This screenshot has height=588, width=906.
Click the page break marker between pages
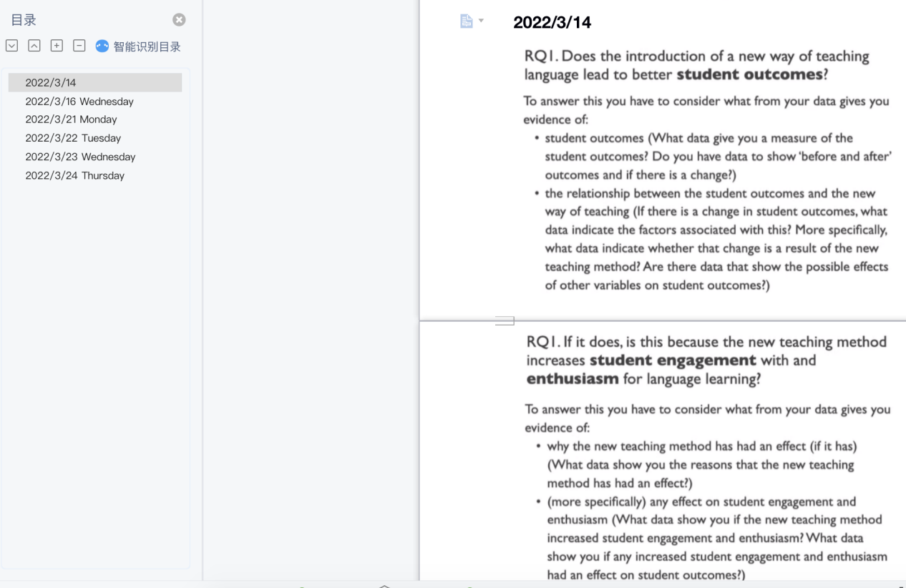[505, 321]
